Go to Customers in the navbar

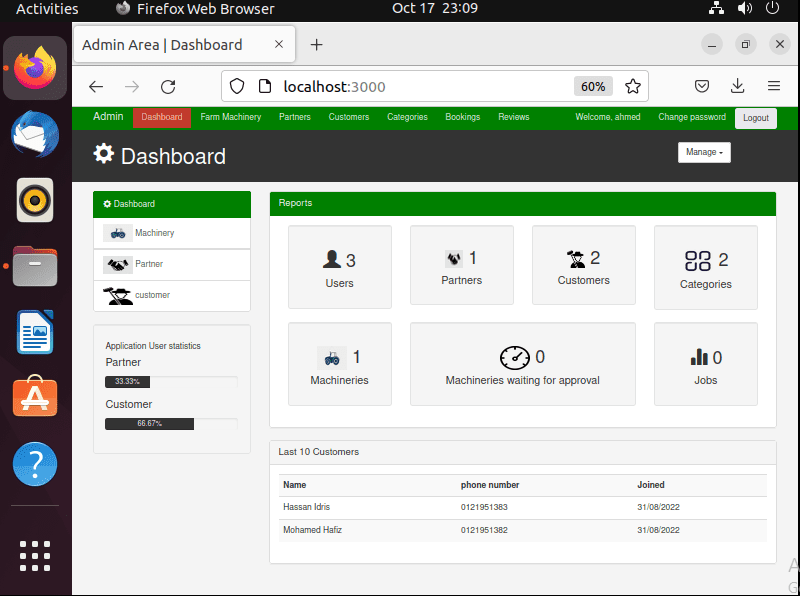click(x=349, y=117)
